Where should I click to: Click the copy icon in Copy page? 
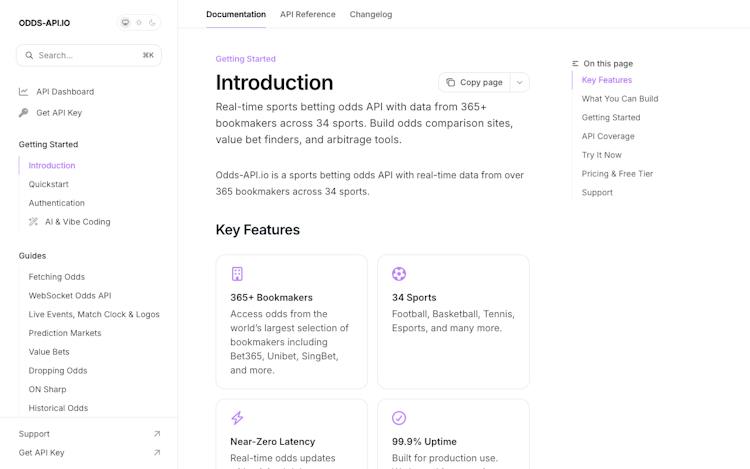pos(450,82)
